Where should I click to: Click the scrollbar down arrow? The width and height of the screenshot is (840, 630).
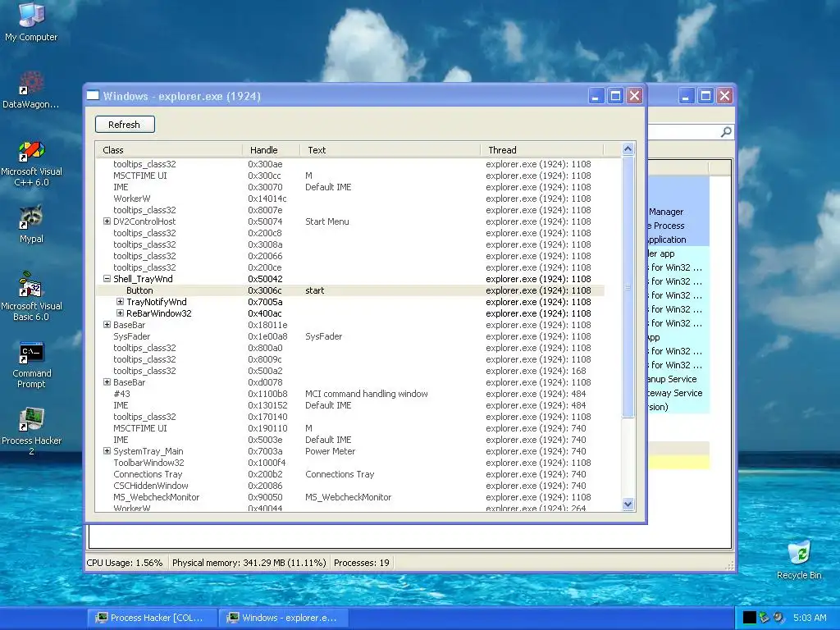628,504
